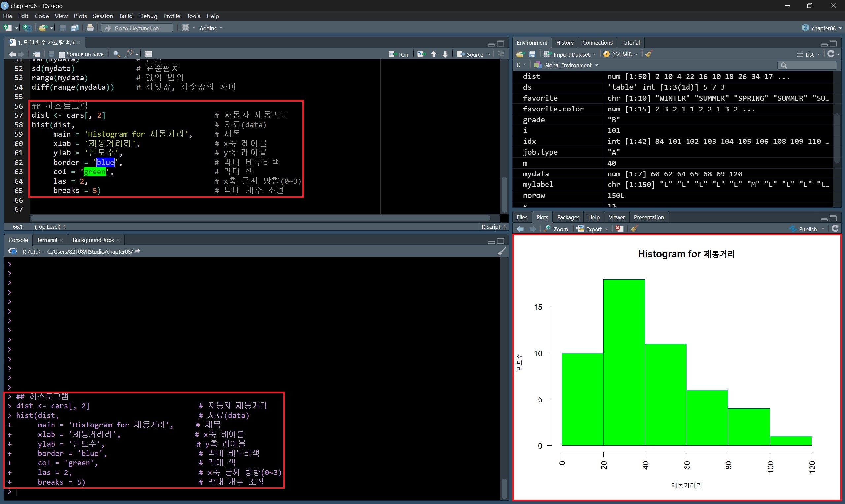The image size is (845, 504).
Task: Switch to the History tab
Action: click(x=565, y=43)
